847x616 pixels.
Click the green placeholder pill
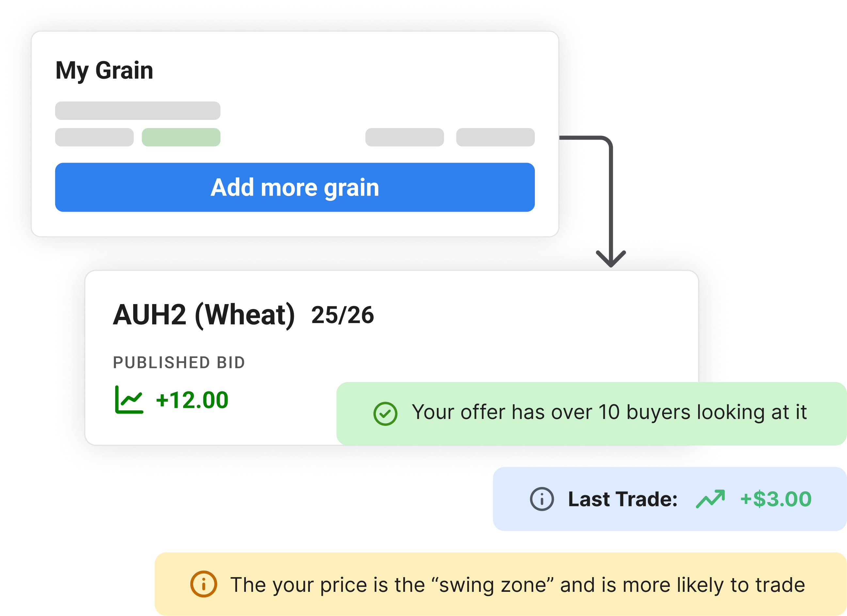(x=181, y=137)
